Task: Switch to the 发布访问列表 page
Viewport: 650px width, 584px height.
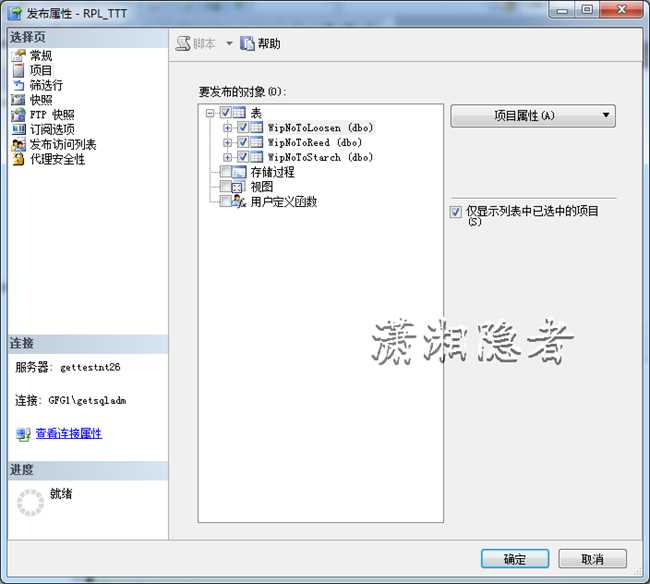Action: tap(63, 145)
